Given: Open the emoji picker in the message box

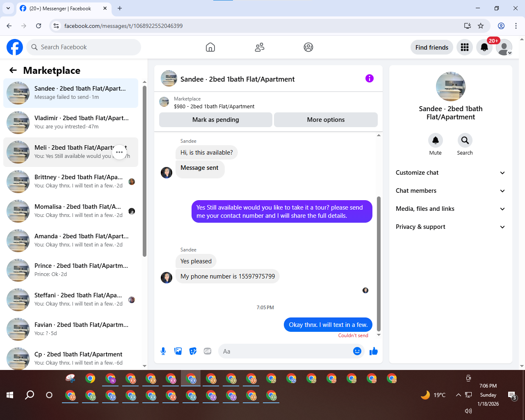Looking at the screenshot, I should [x=357, y=351].
